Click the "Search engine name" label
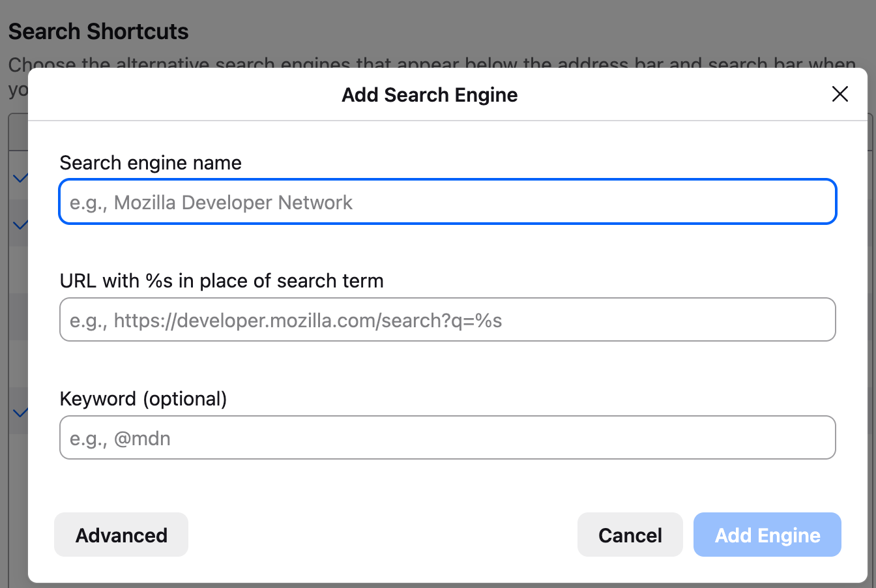This screenshot has height=588, width=876. tap(151, 163)
